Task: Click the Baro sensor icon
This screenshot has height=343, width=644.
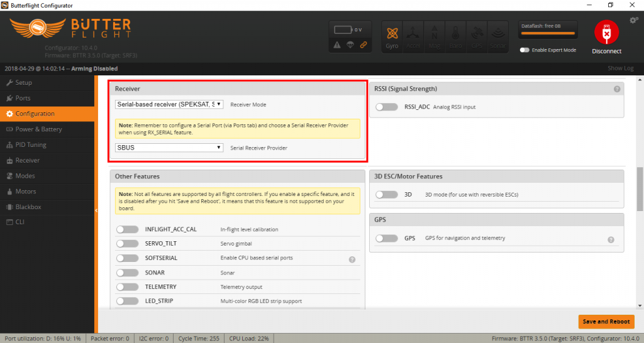Action: point(456,36)
